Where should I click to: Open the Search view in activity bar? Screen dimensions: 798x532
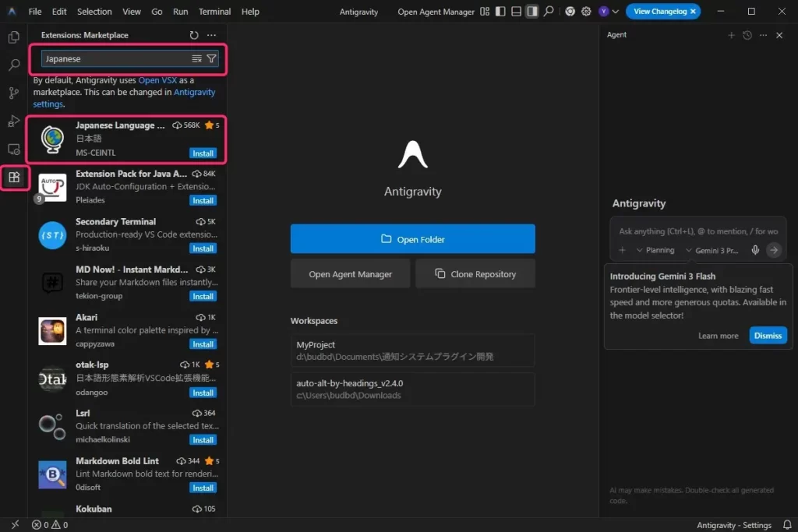(x=14, y=65)
